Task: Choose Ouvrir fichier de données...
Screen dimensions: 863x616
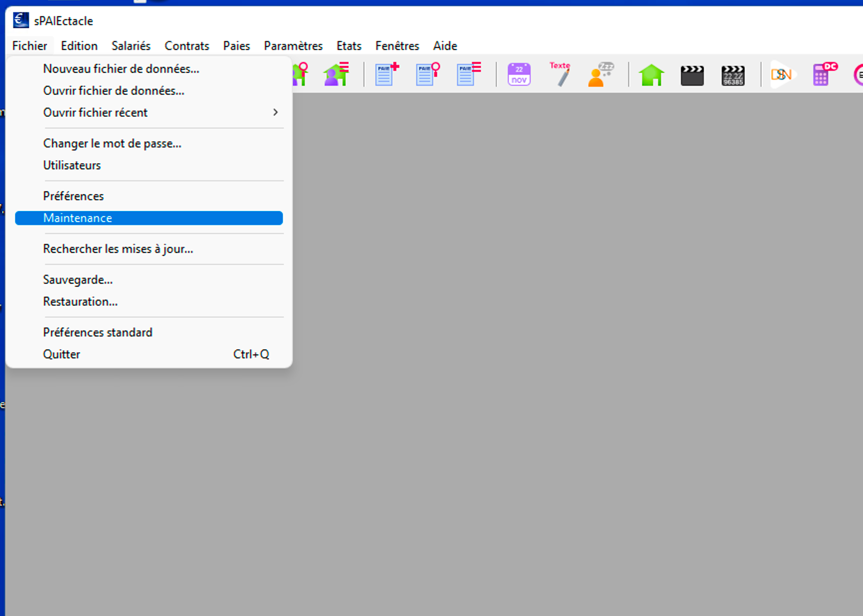Action: coord(149,91)
